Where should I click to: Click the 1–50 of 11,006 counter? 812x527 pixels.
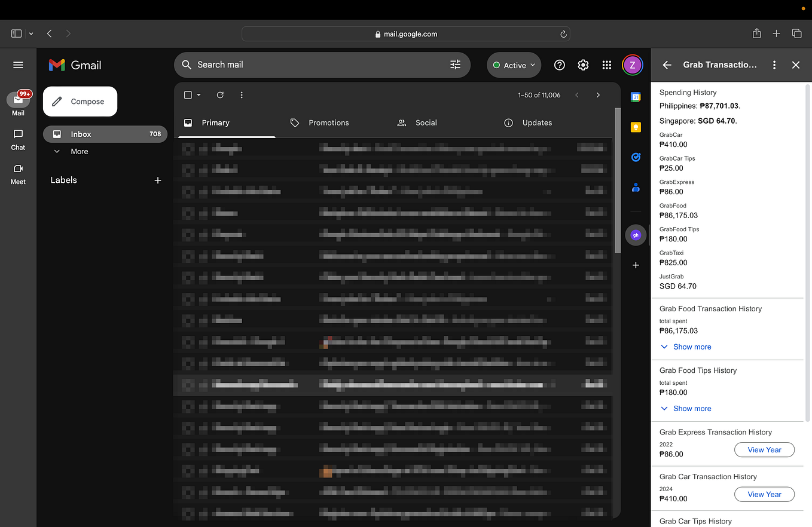539,95
